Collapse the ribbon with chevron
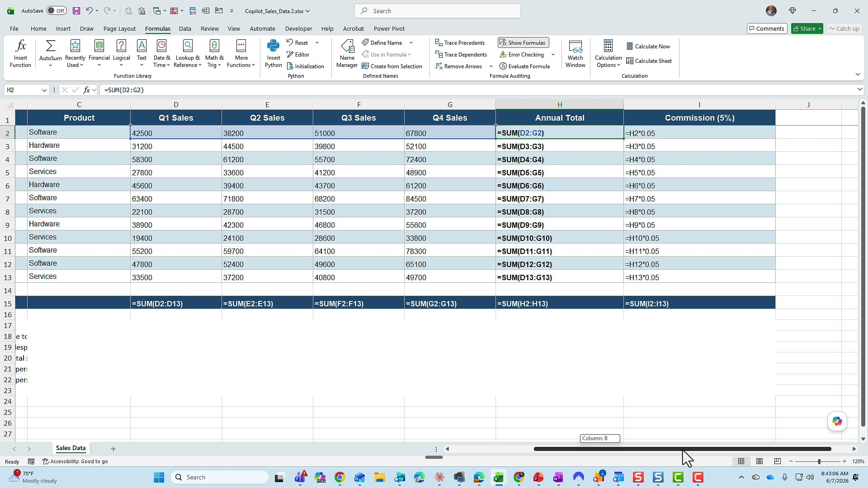Viewport: 868px width, 488px height. [858, 74]
